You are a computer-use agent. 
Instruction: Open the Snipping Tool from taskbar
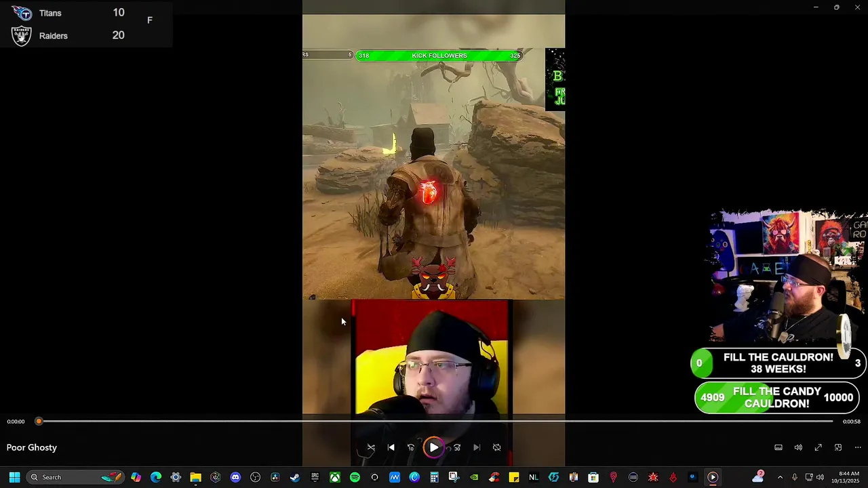(454, 477)
